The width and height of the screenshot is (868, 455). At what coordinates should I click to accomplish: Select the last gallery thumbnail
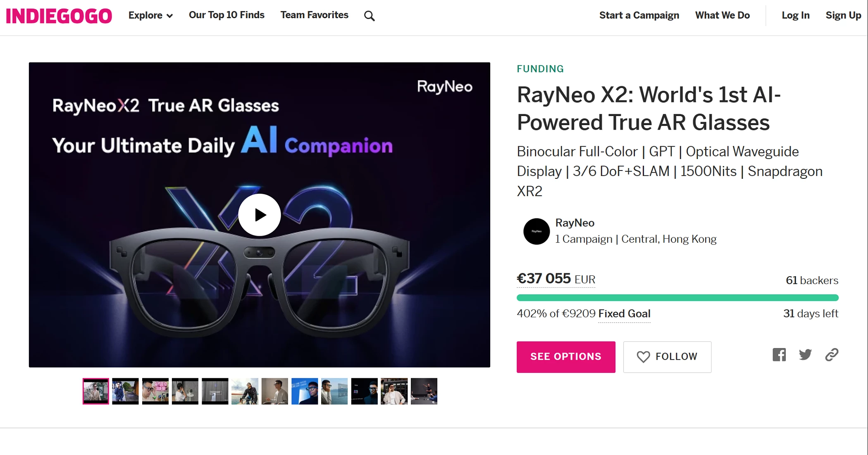point(424,391)
